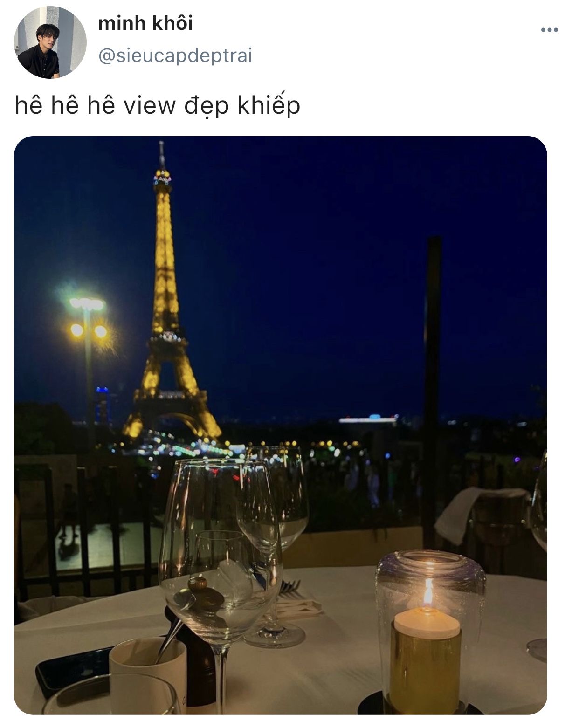579x728 pixels.
Task: Tap the dark vertical pole in photo
Action: [x=432, y=391]
